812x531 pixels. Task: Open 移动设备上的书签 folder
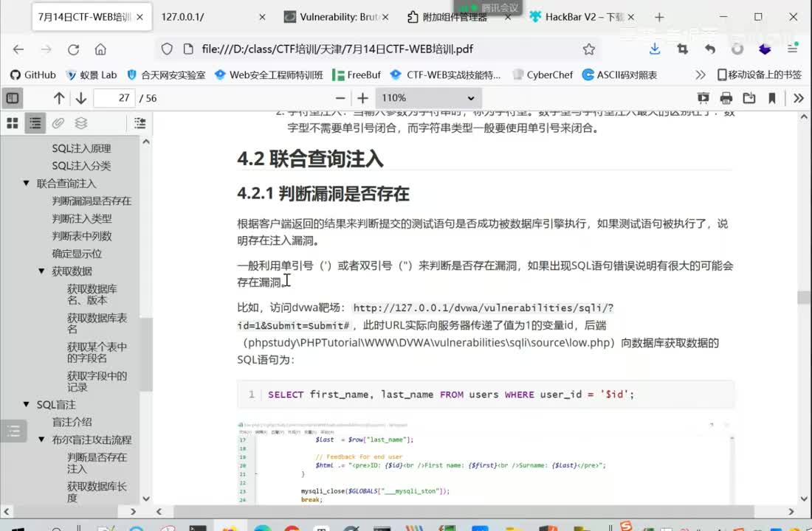point(759,75)
